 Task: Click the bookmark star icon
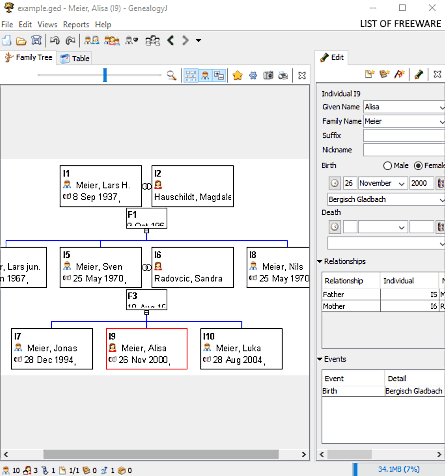click(x=237, y=76)
